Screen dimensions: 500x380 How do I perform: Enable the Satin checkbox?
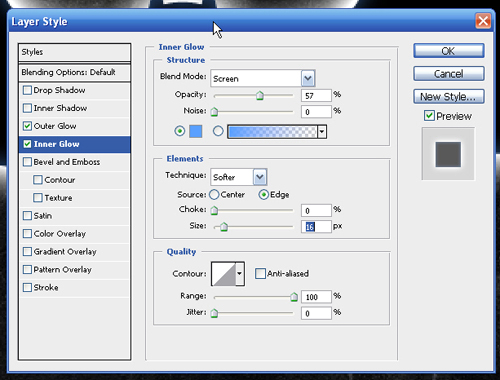[27, 216]
